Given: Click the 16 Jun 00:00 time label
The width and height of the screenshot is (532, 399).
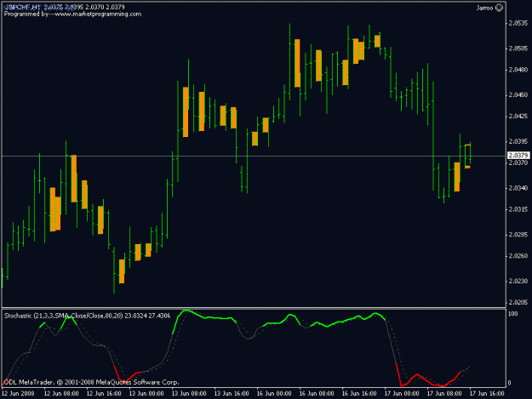Looking at the screenshot, I should [x=274, y=393].
